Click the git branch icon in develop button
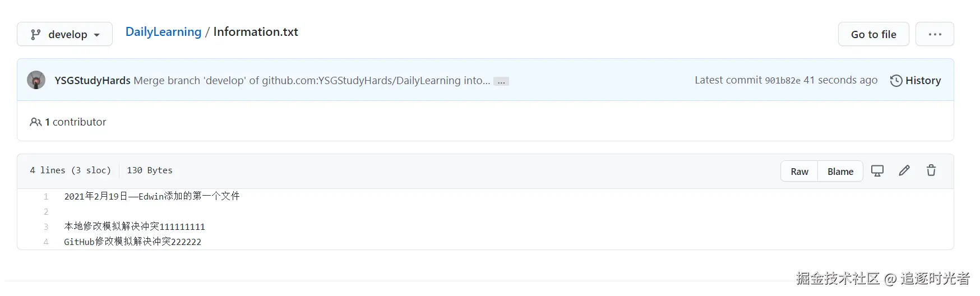The image size is (980, 296). pos(35,35)
